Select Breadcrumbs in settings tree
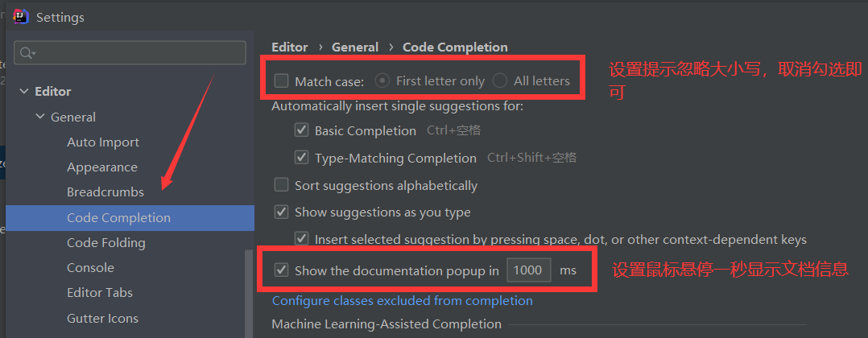 pos(105,192)
